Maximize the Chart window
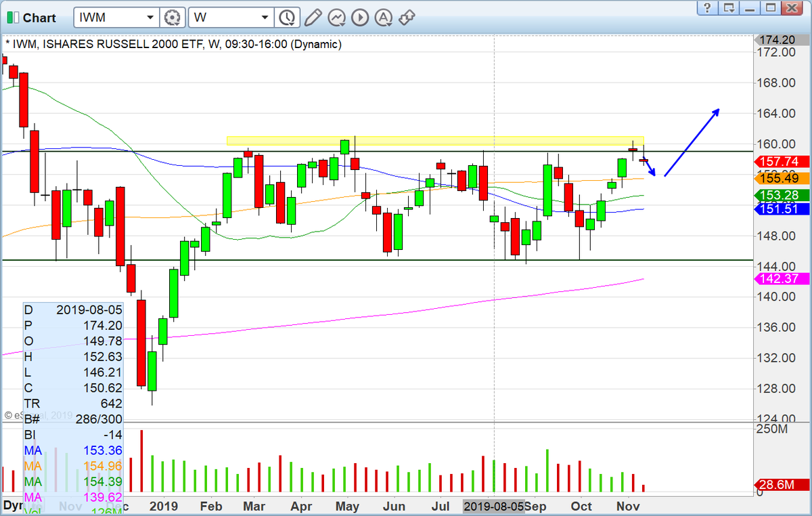The height and width of the screenshot is (516, 812). (770, 8)
